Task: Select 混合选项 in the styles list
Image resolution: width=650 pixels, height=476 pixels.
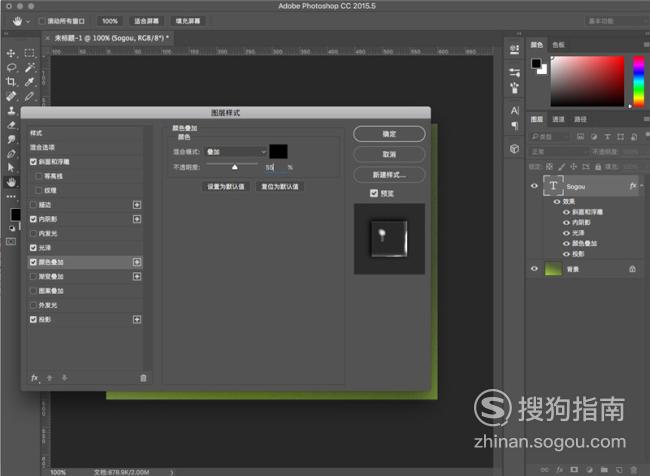Action: coord(42,147)
